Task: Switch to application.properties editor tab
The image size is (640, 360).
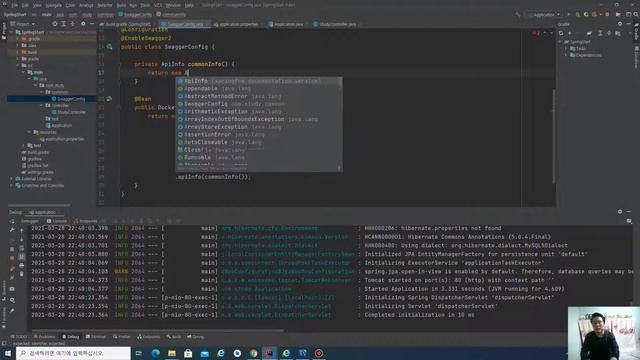Action: click(236, 24)
